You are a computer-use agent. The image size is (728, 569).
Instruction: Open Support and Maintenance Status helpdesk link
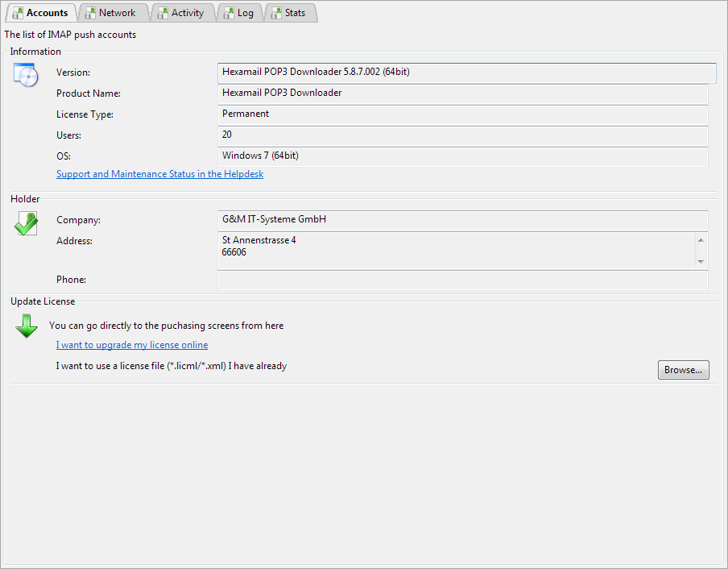pos(159,174)
